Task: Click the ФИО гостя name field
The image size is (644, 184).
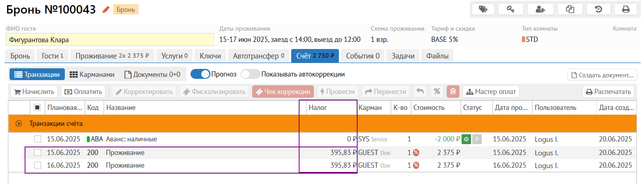Action: pyautogui.click(x=110, y=40)
